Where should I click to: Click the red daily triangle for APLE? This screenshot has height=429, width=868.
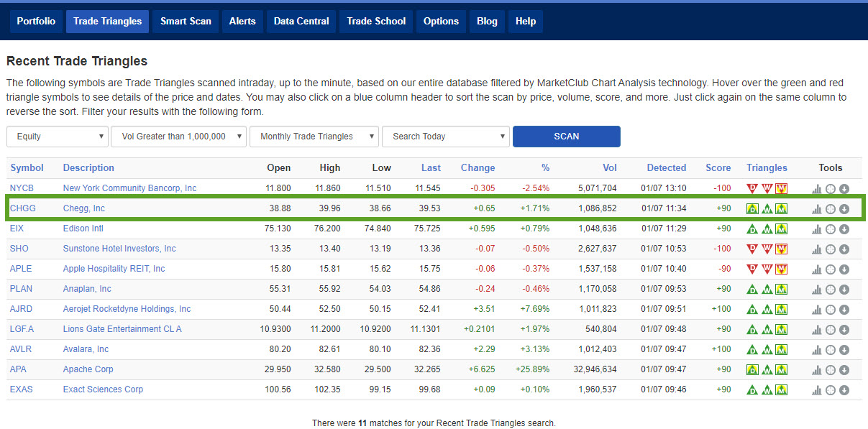(752, 269)
